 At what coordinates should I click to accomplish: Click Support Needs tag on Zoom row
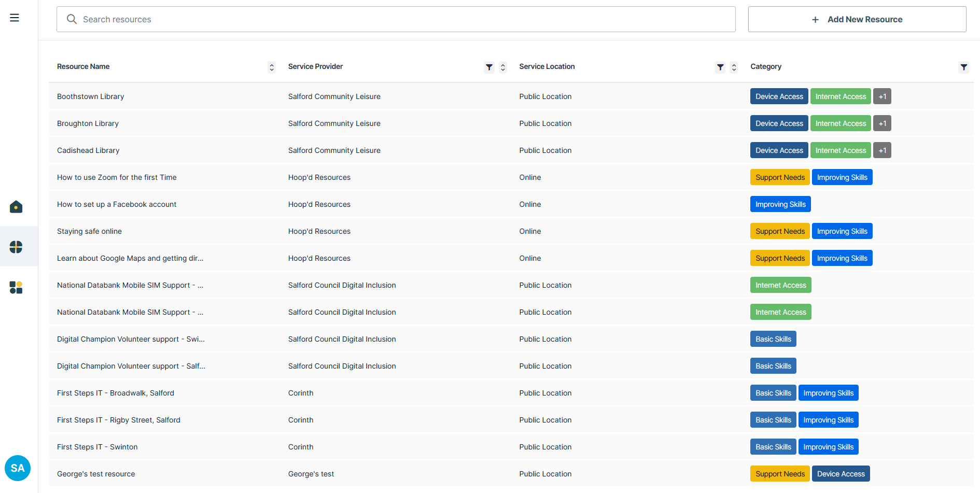point(780,177)
